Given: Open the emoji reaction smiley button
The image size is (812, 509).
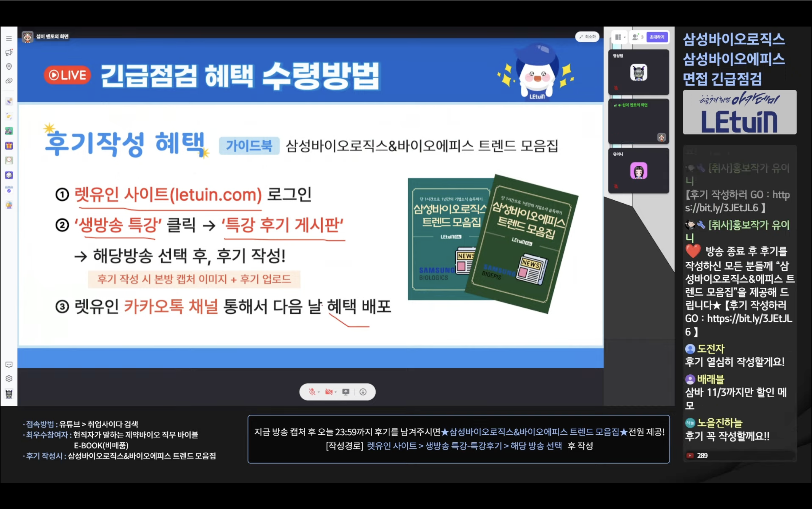Looking at the screenshot, I should 363,392.
